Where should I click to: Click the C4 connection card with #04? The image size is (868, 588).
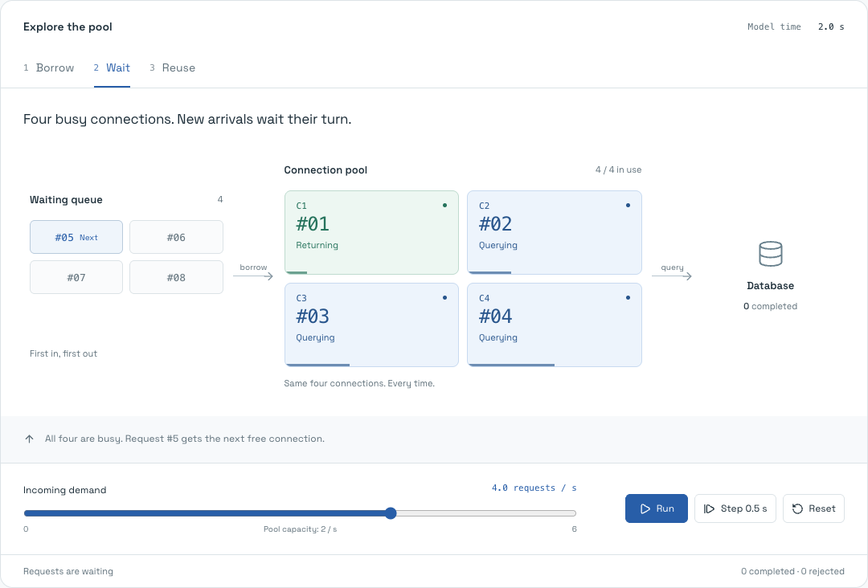pos(555,325)
